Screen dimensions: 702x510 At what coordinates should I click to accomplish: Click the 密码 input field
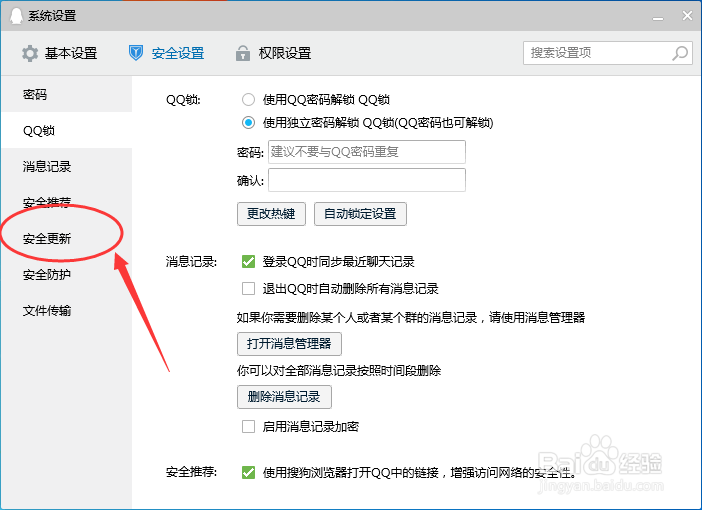coord(367,152)
